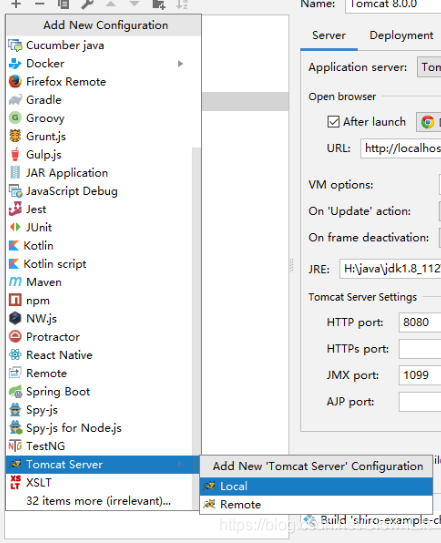This screenshot has width=441, height=543.
Task: Choose the Docker configuration icon
Action: point(15,63)
